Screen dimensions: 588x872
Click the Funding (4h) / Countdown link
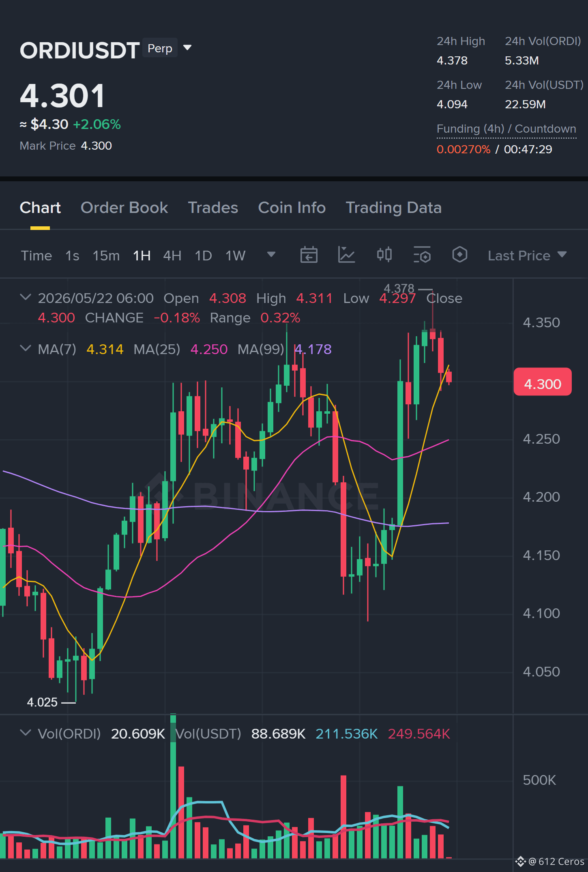[x=506, y=129]
